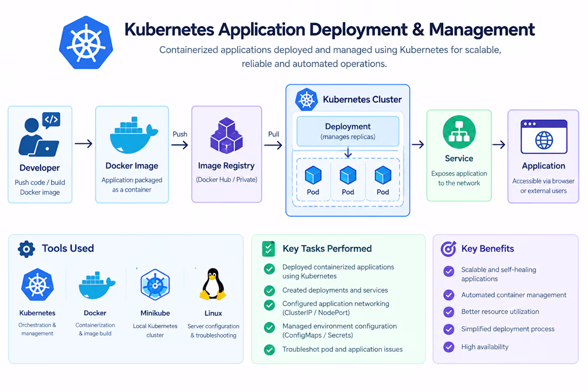Click the gear icon beside Tools Used
This screenshot has width=588, height=392.
point(26,249)
